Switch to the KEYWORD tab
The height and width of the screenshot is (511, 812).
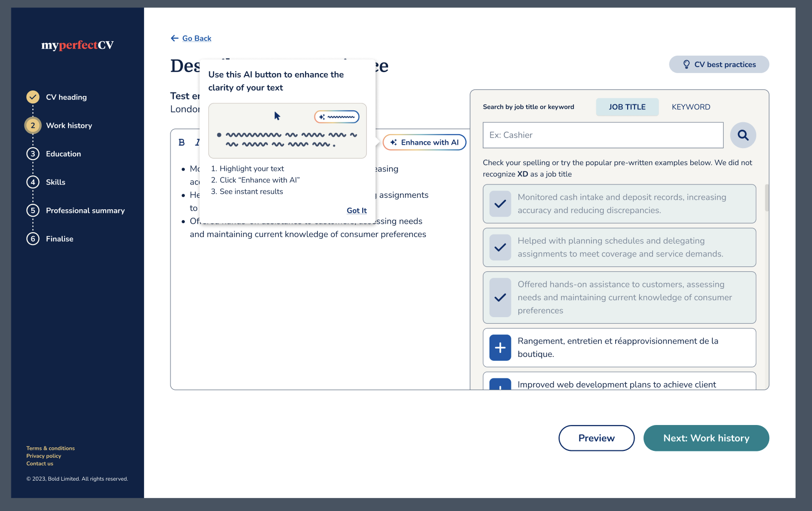(x=691, y=107)
